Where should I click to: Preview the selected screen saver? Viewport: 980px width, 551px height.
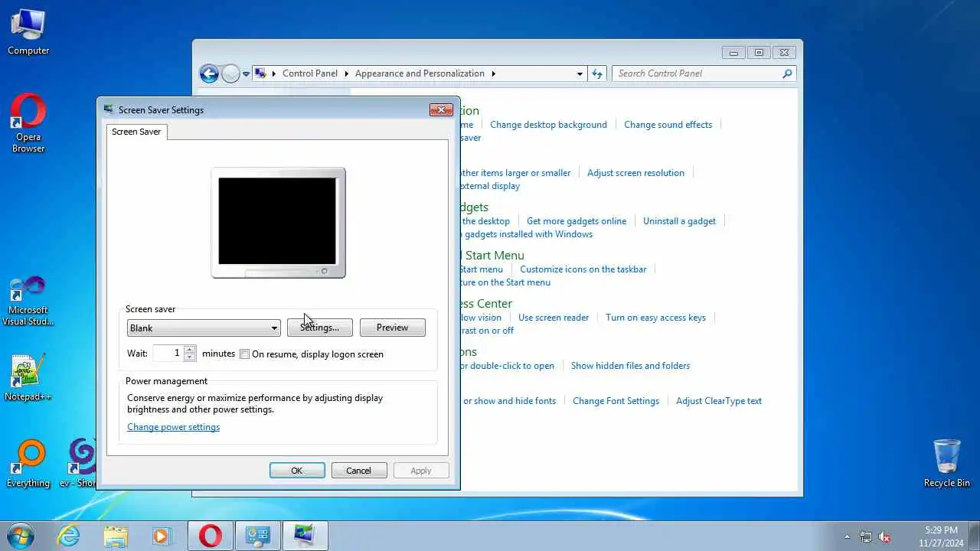(x=392, y=328)
